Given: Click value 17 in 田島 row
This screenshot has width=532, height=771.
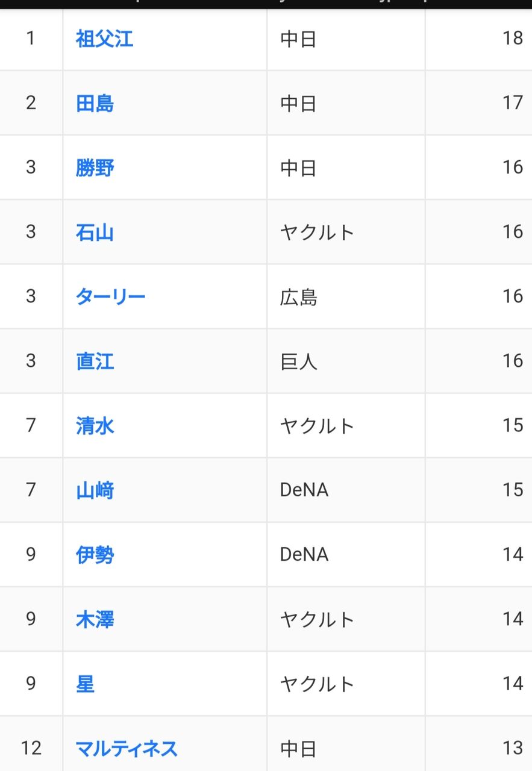Looking at the screenshot, I should pos(512,104).
